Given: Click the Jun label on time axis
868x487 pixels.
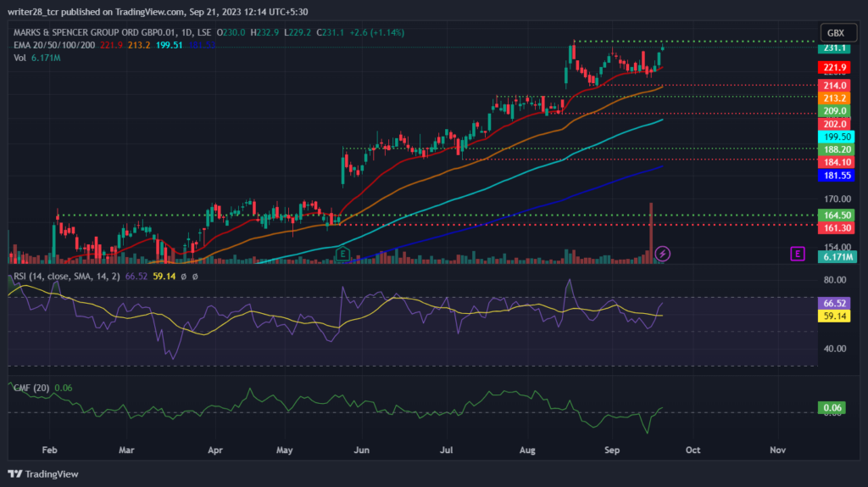Looking at the screenshot, I should pyautogui.click(x=361, y=451).
